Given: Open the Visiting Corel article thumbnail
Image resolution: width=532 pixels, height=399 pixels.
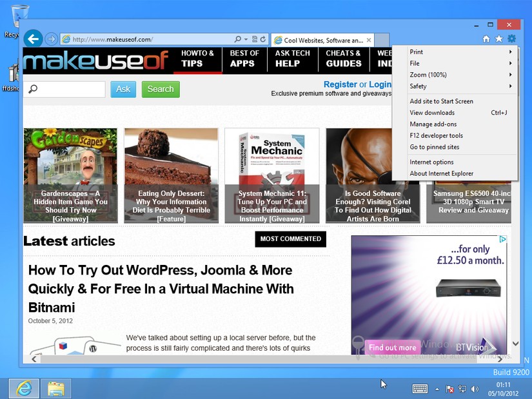Looking at the screenshot, I should 373,202.
